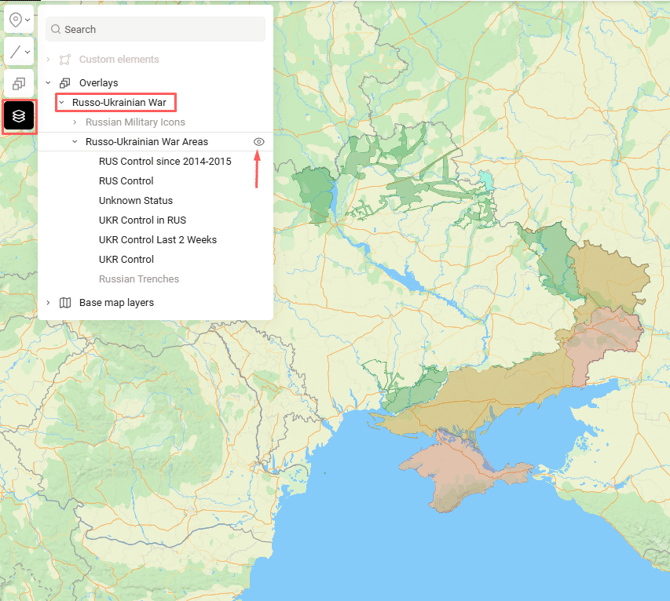
Task: Select the RUS Control layer
Action: 126,181
